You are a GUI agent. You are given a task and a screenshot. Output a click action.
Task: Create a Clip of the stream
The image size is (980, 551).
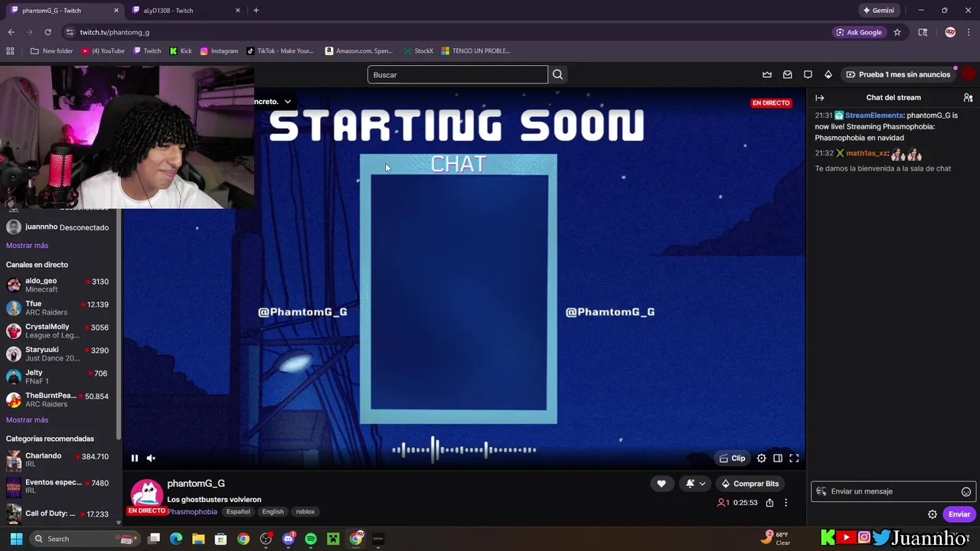pyautogui.click(x=732, y=458)
